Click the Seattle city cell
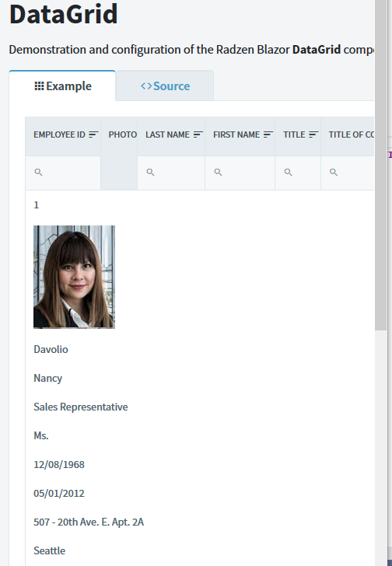The image size is (392, 566). [50, 550]
